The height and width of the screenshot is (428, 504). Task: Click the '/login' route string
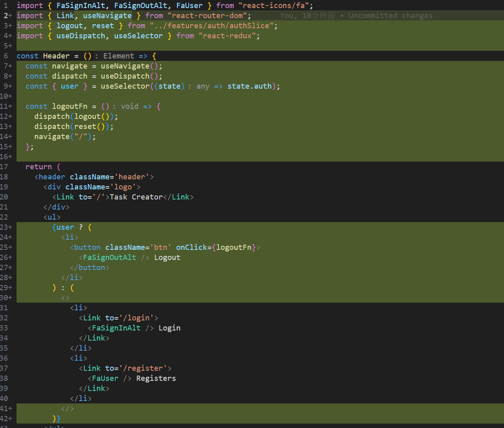click(136, 318)
